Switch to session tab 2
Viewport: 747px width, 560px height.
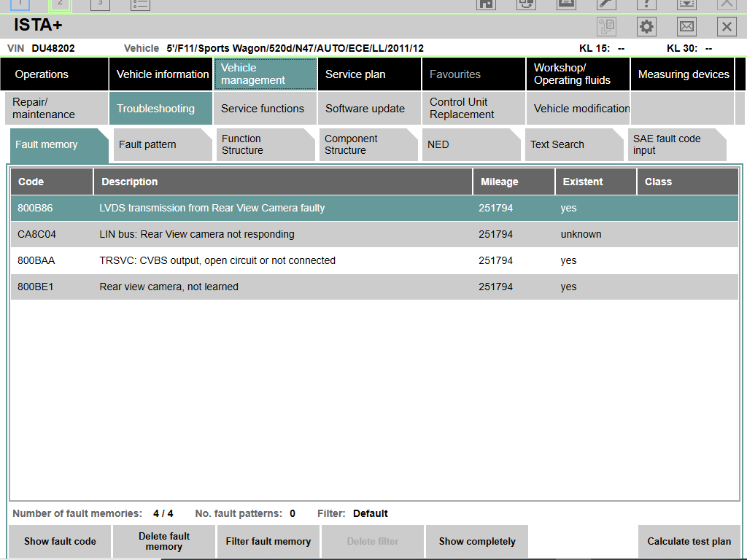pyautogui.click(x=60, y=4)
